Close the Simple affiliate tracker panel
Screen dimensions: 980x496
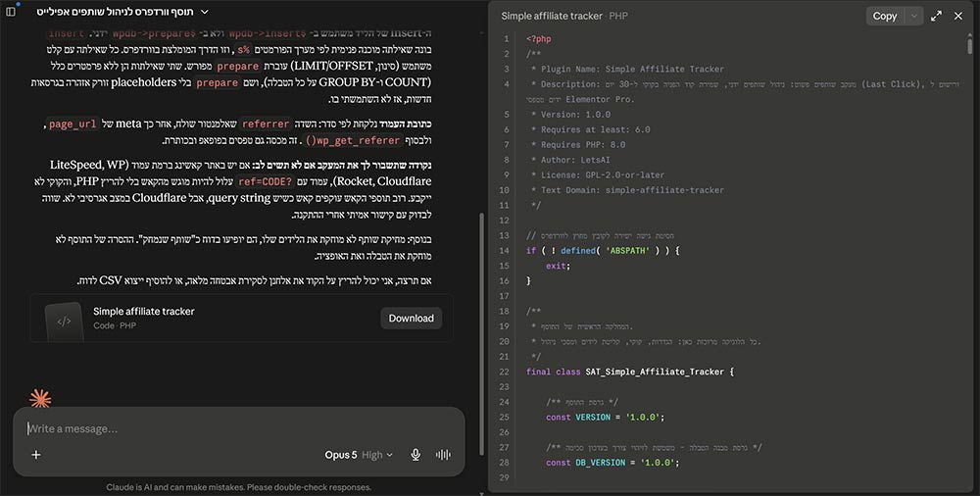958,17
